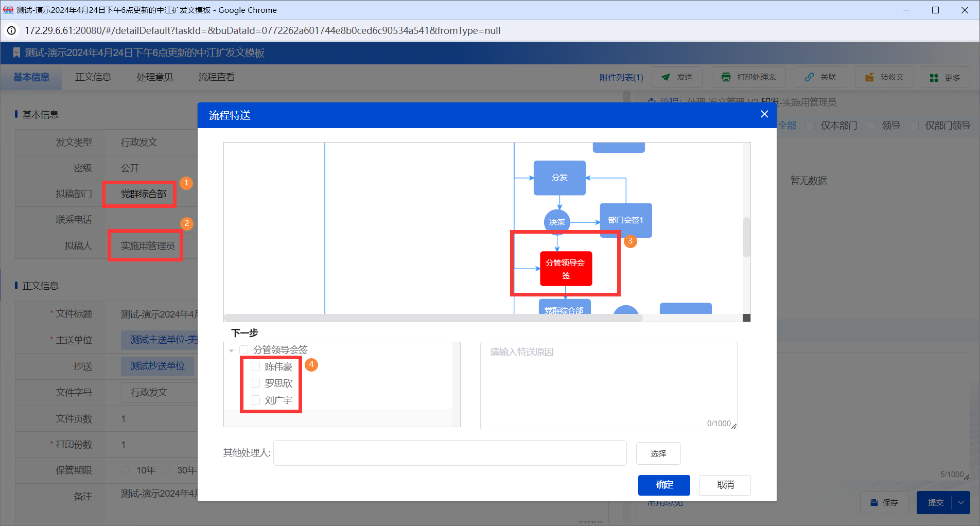Select the 30年 retention radio button

point(166,470)
